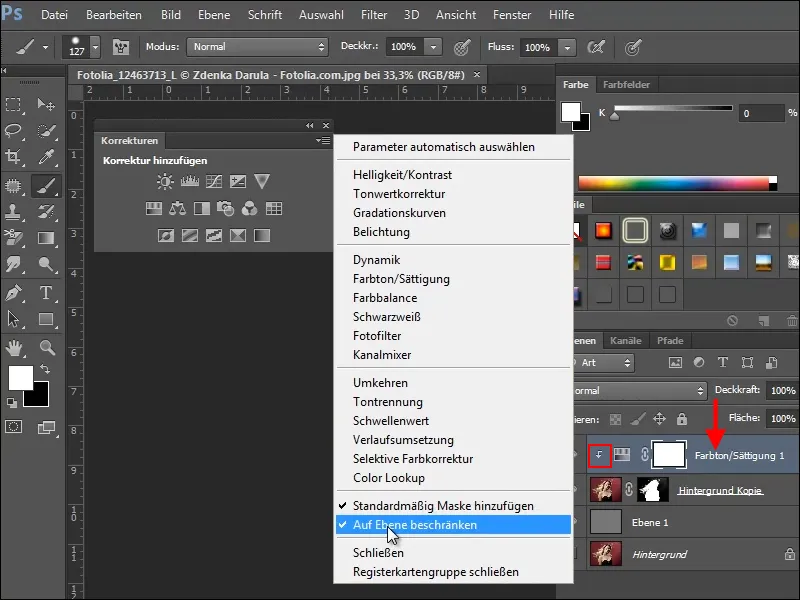Screen dimensions: 800x600
Task: Click the K slider handle
Action: tap(615, 116)
